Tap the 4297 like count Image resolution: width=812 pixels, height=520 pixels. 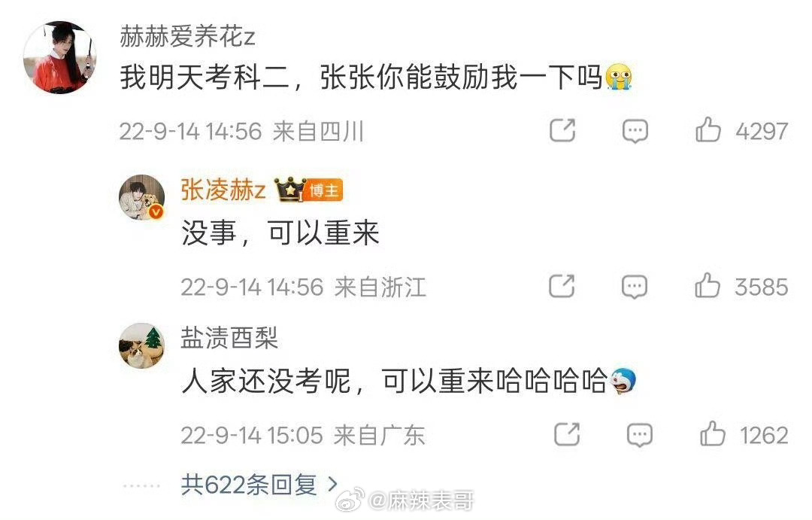click(x=762, y=131)
